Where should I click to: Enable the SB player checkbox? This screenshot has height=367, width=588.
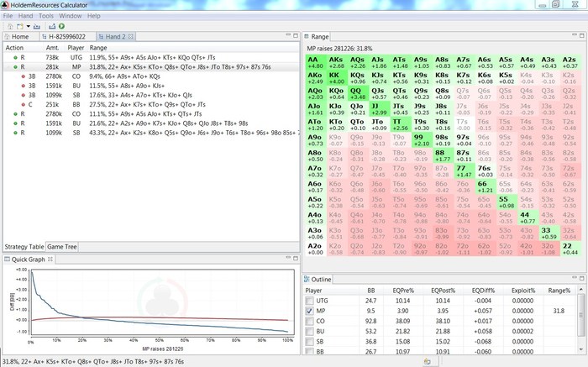click(x=309, y=342)
